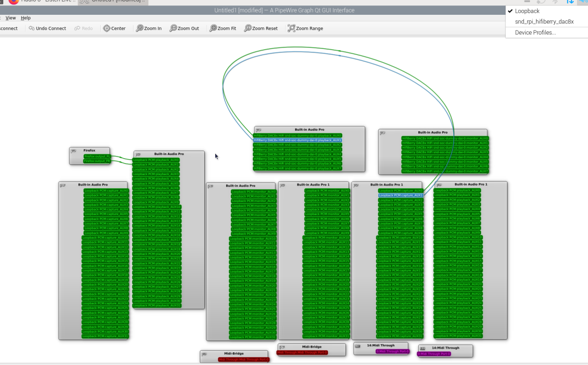Click the Untitled1 [modified] taskbar entry
This screenshot has width=588, height=365.
coord(114,1)
